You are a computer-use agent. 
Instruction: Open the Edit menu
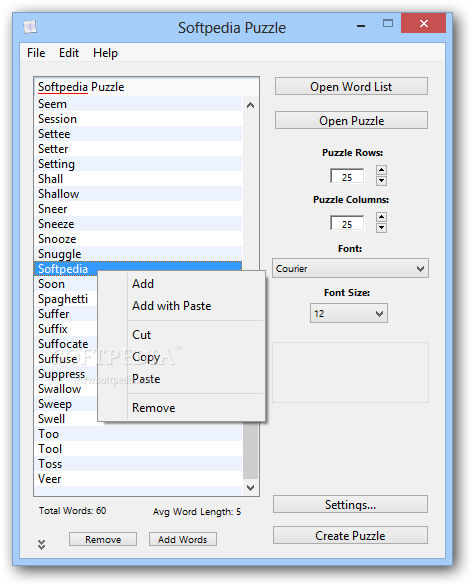(69, 53)
